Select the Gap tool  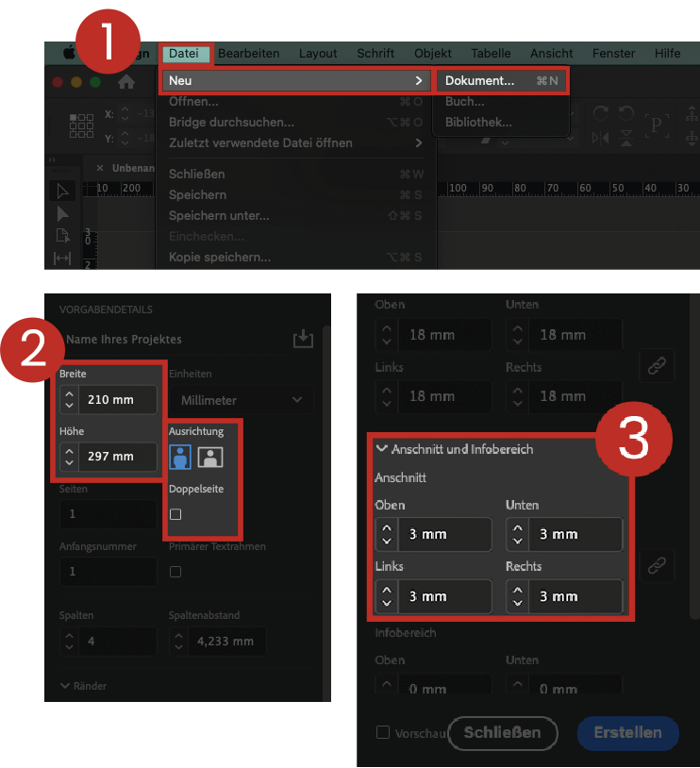pyautogui.click(x=62, y=258)
